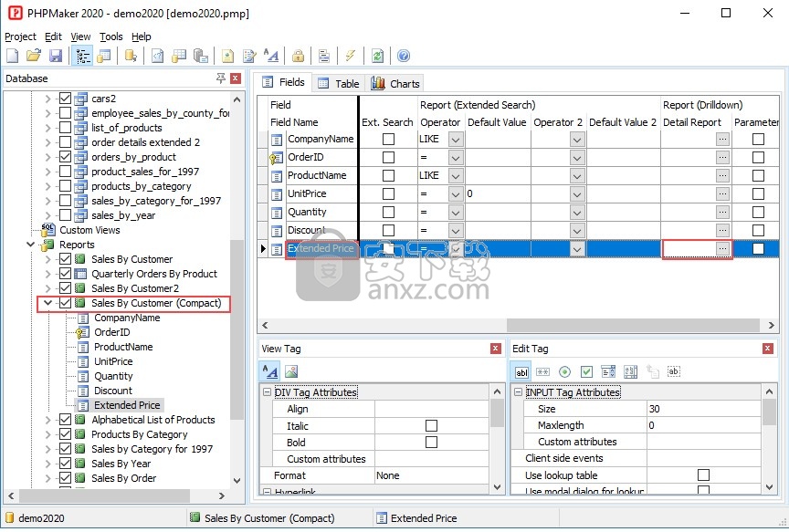The width and height of the screenshot is (789, 532).
Task: Check the list_of_products view checkbox
Action: (x=65, y=128)
